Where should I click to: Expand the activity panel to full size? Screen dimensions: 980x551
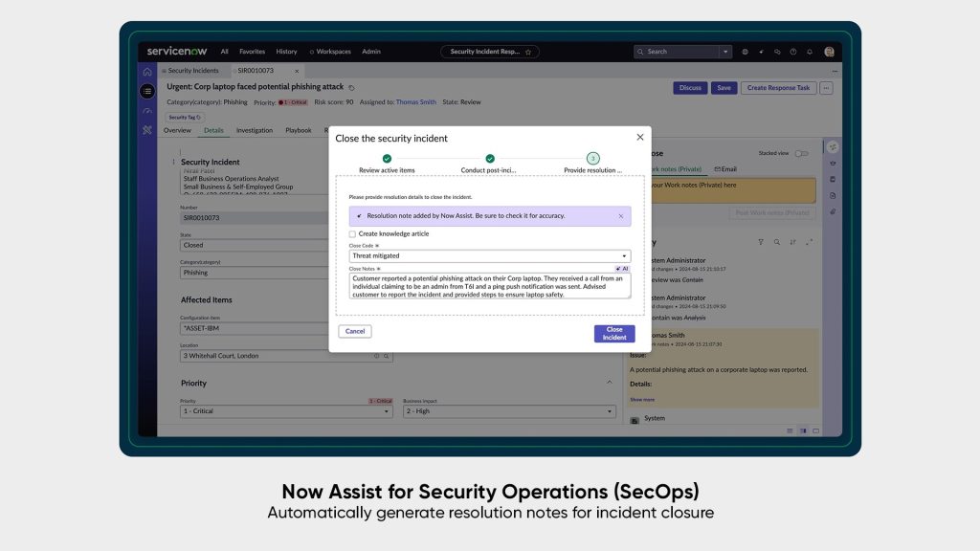[x=809, y=242]
